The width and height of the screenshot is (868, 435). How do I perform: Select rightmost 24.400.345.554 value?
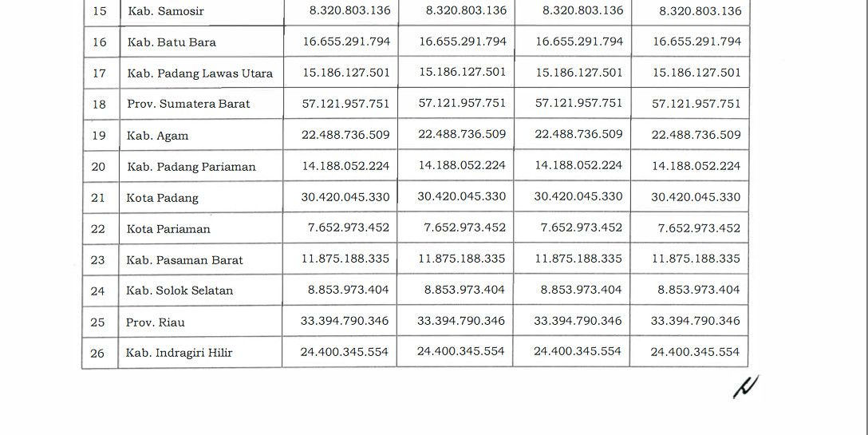click(x=695, y=352)
